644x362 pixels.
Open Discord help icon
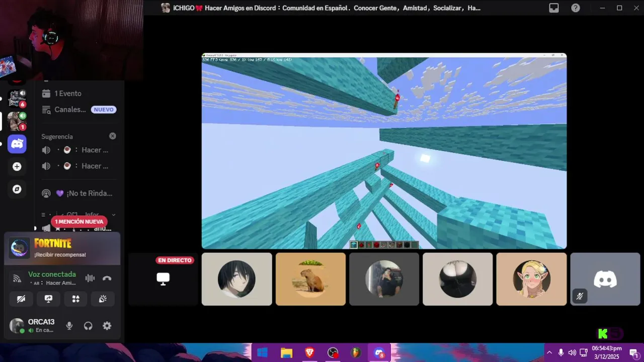[x=576, y=8]
